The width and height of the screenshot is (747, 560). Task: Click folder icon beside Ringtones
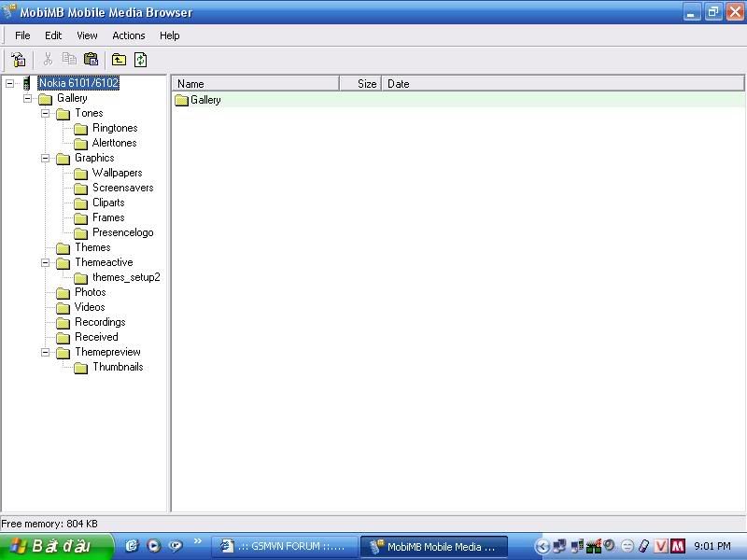80,129
